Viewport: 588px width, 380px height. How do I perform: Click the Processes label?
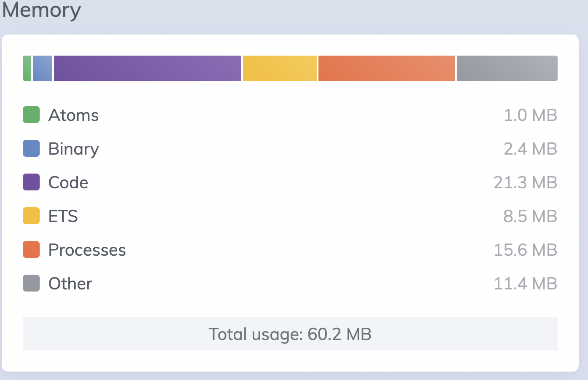point(87,250)
